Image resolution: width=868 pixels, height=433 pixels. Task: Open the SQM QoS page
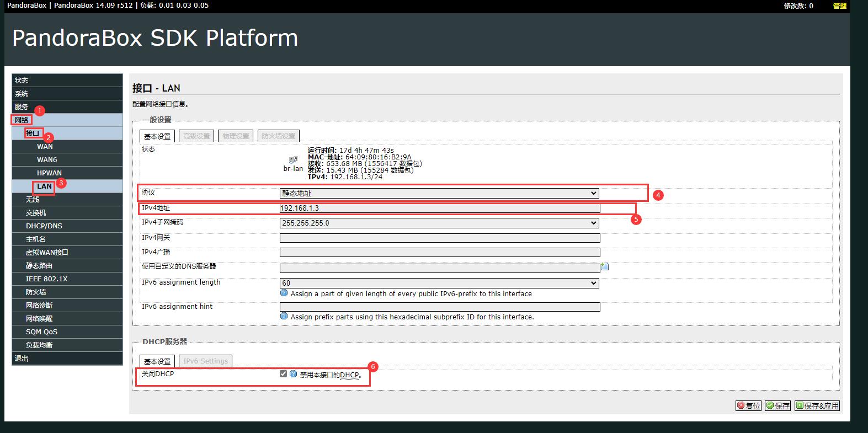67,332
